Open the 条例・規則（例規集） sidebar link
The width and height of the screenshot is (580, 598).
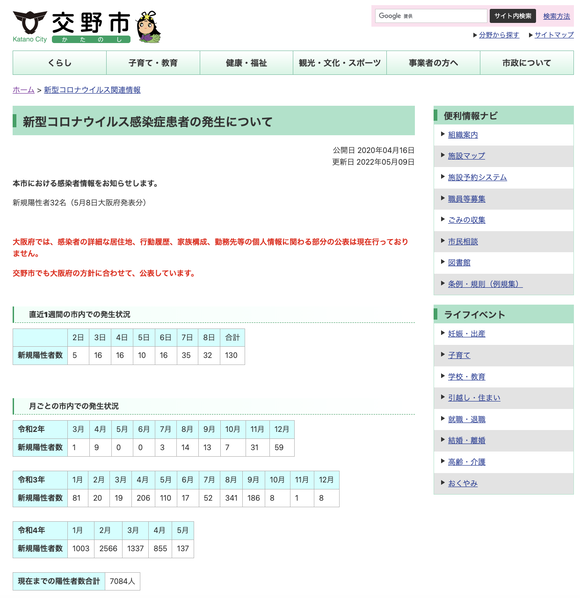[485, 284]
